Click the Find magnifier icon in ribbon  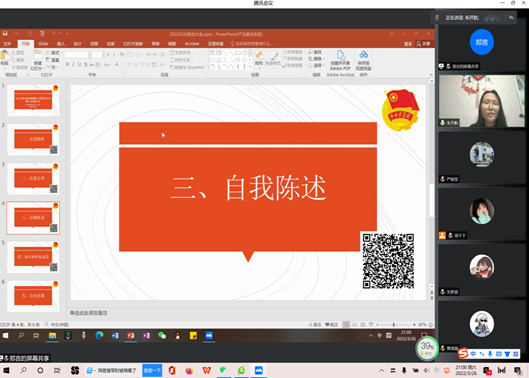310,52
